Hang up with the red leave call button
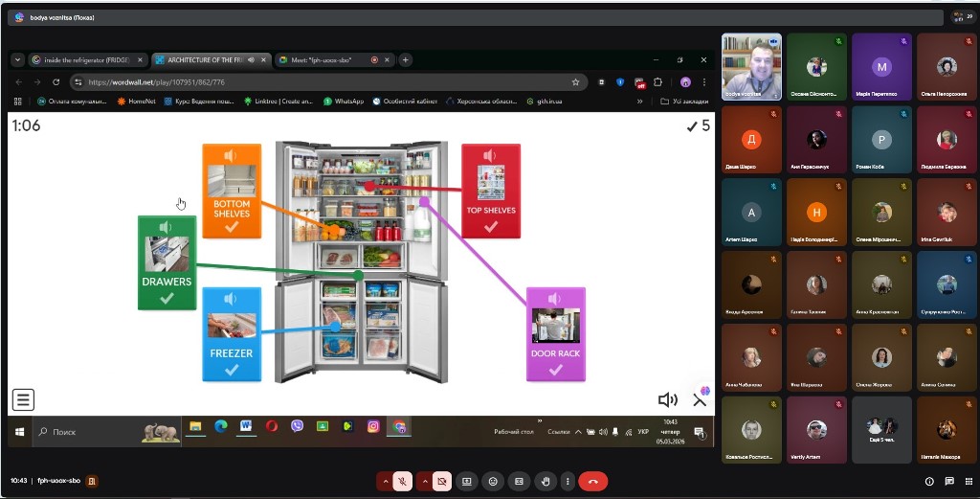This screenshot has width=980, height=499. pos(593,482)
